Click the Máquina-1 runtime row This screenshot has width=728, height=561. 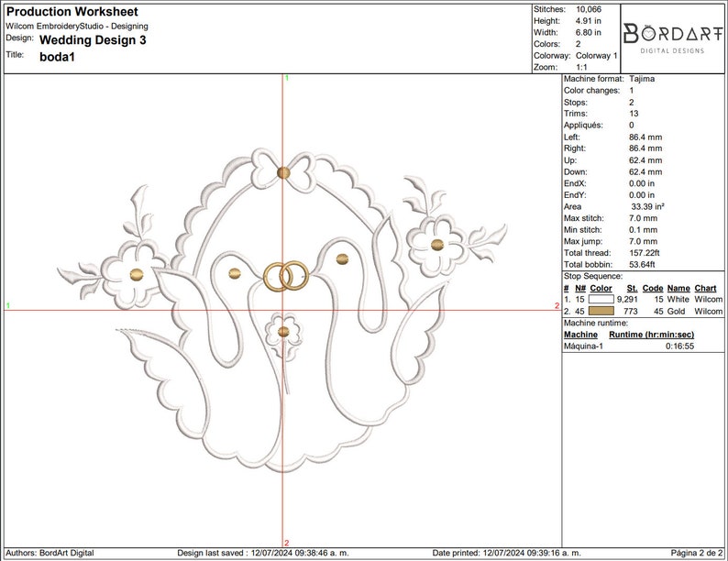coord(643,346)
